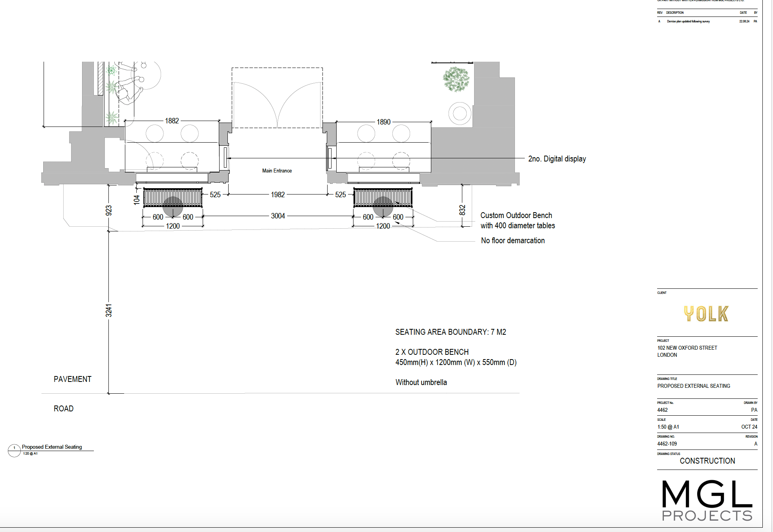
Task: Click the drawn-by initials PA under DRAWN BY
Action: tap(754, 410)
